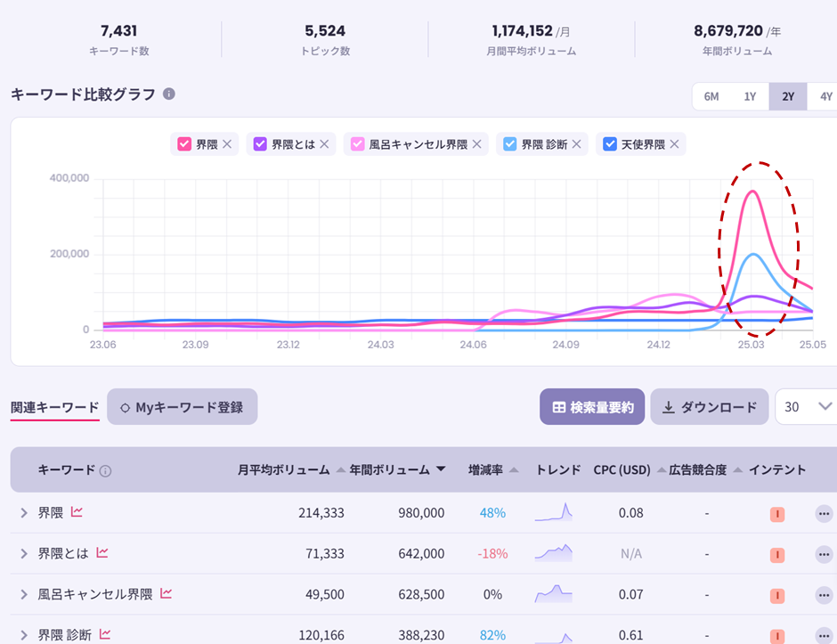Uncheck the 界隈とは graph checkbox
The width and height of the screenshot is (837, 644).
pyautogui.click(x=260, y=144)
